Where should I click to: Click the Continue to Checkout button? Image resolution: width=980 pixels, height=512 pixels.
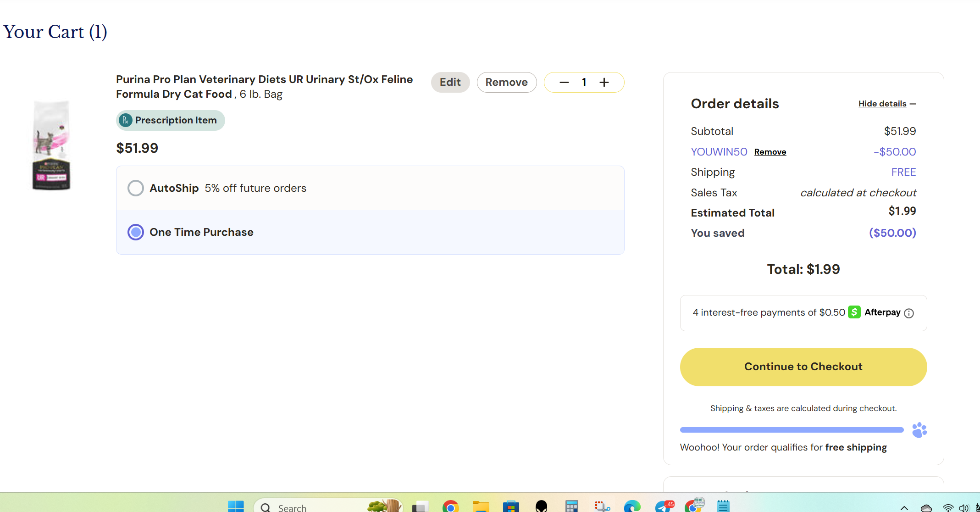[803, 367]
